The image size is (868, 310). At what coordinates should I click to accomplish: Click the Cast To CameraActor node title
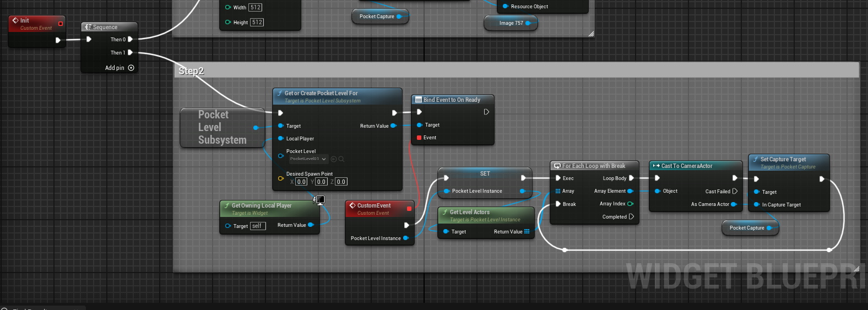[687, 166]
